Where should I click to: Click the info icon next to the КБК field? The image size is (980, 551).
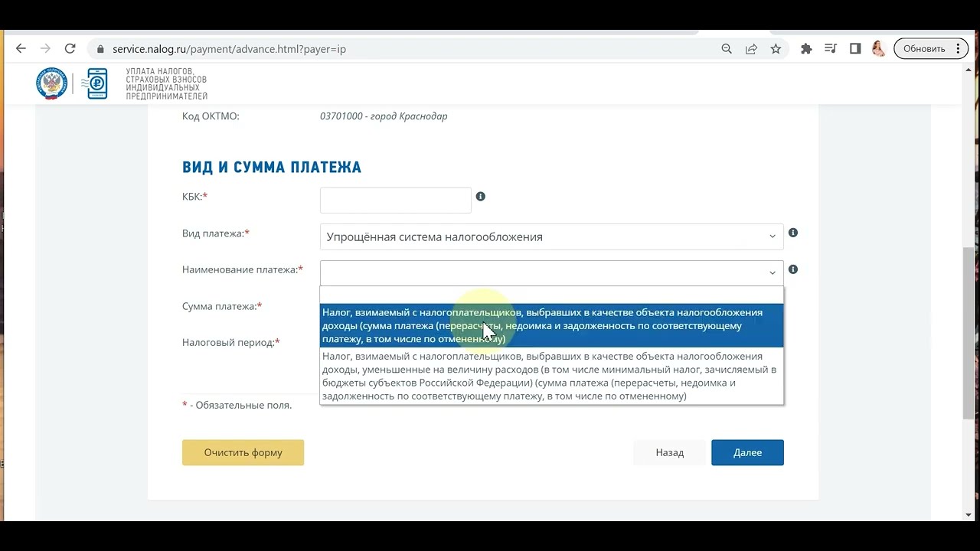pyautogui.click(x=481, y=197)
